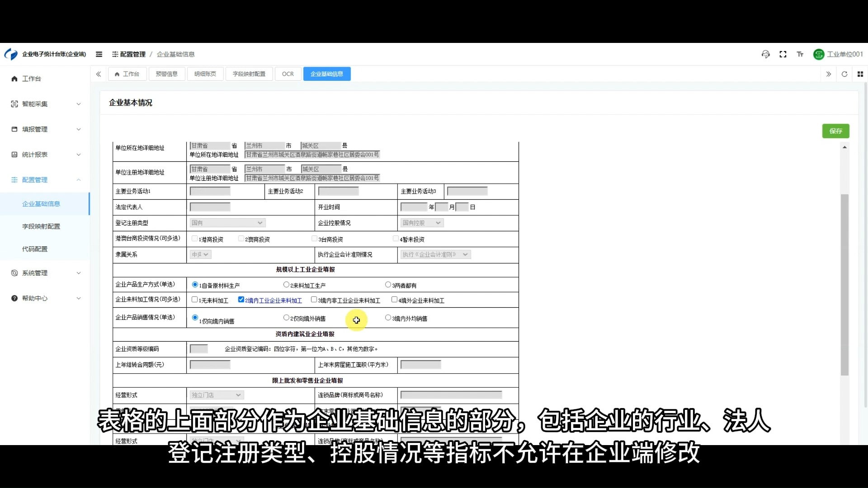
Task: Check 4境外企业来料加工 checkbox
Action: [x=394, y=300]
